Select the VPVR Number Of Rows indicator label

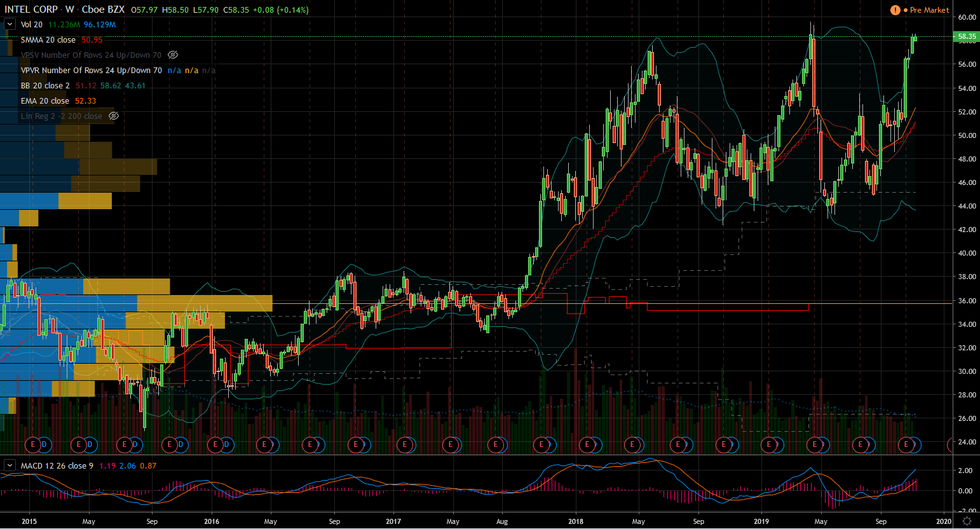coord(91,71)
